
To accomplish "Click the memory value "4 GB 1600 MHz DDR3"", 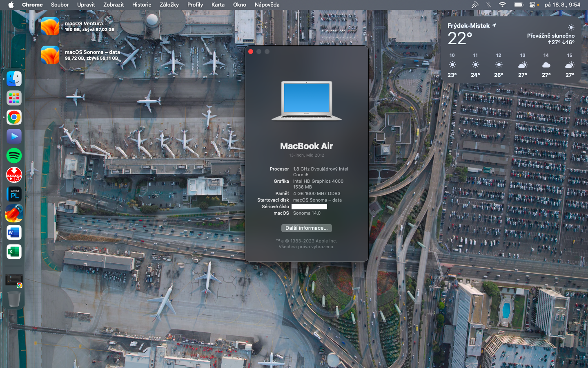I will [x=316, y=193].
